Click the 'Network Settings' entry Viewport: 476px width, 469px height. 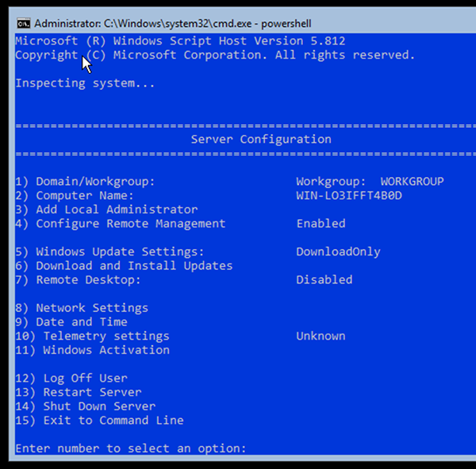pos(82,308)
